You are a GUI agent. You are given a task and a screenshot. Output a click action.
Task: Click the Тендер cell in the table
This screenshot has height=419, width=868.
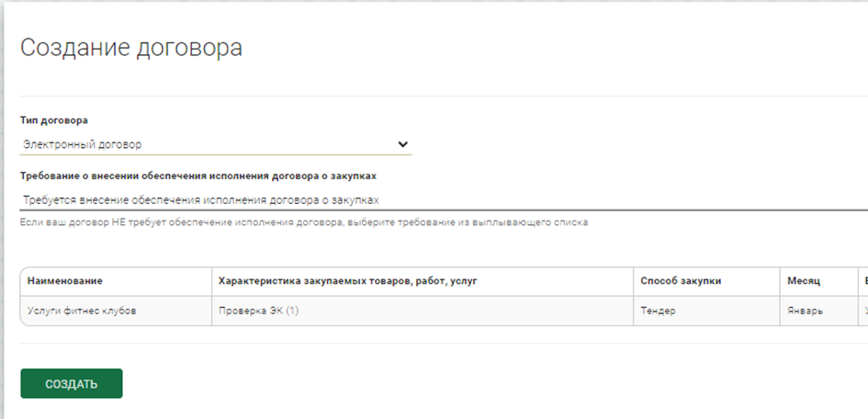tap(658, 311)
